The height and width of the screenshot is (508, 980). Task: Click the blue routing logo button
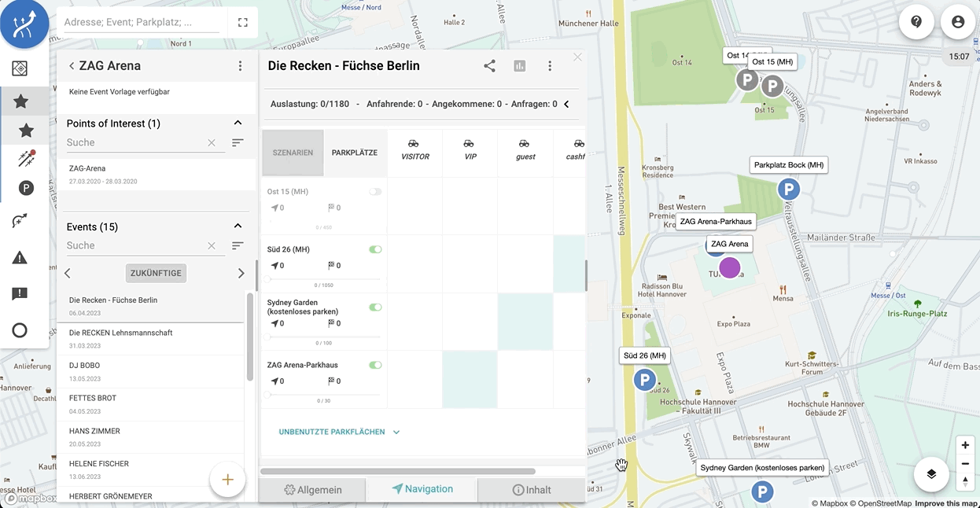(x=24, y=24)
